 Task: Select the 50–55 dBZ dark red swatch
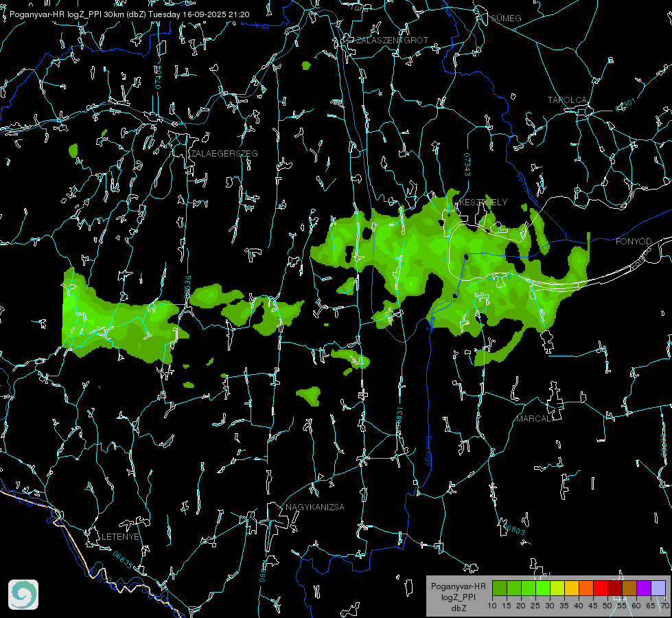point(615,588)
